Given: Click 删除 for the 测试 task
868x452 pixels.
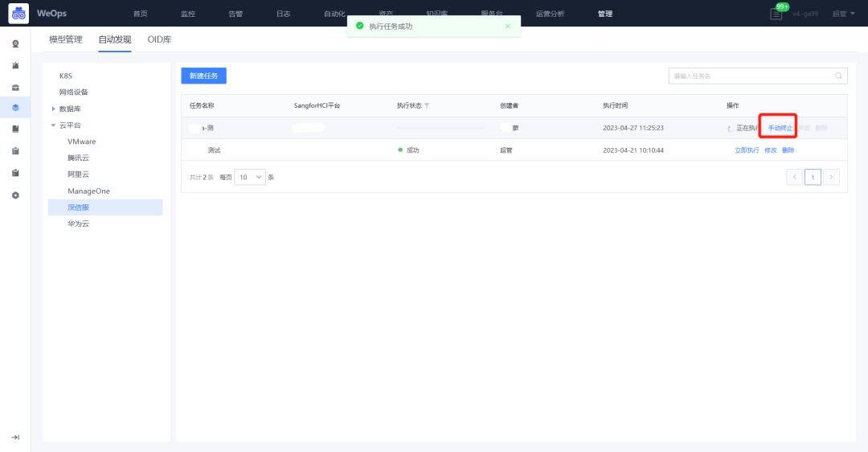Looking at the screenshot, I should click(x=788, y=150).
